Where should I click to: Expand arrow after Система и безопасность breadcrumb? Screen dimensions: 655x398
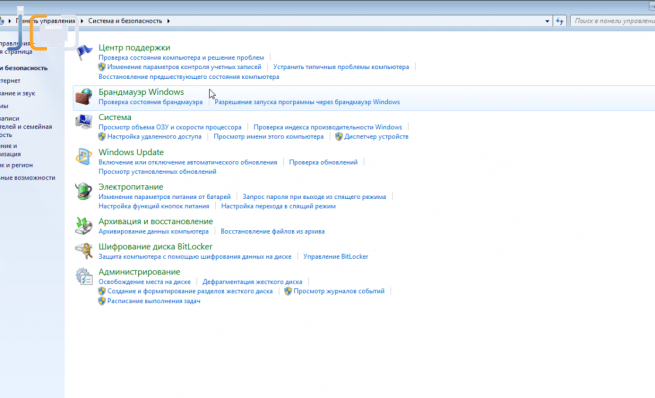(x=168, y=21)
